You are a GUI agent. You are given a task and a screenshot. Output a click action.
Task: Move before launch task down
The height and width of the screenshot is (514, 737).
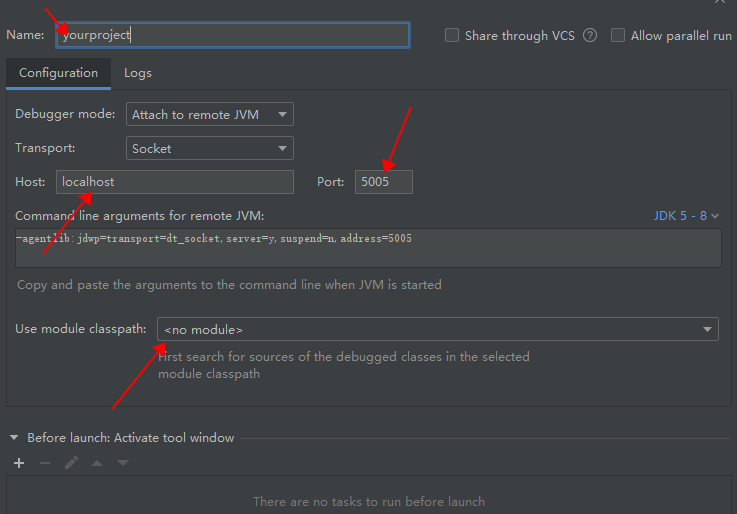(x=123, y=463)
